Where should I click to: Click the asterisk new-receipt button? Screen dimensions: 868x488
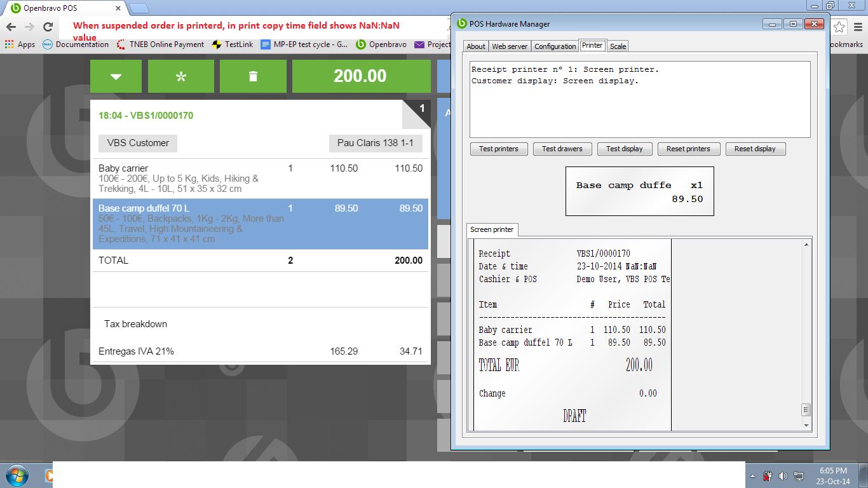click(181, 76)
